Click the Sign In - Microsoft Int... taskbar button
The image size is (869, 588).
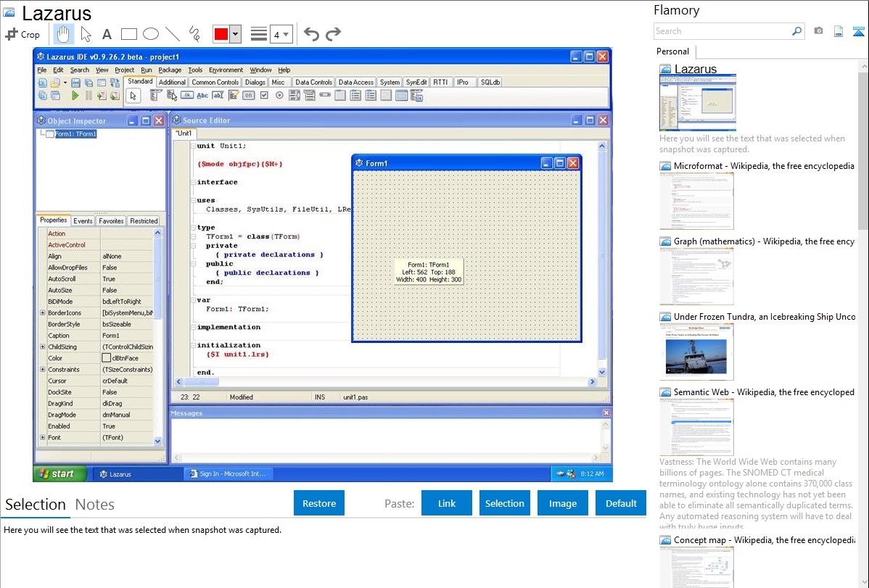pos(228,474)
